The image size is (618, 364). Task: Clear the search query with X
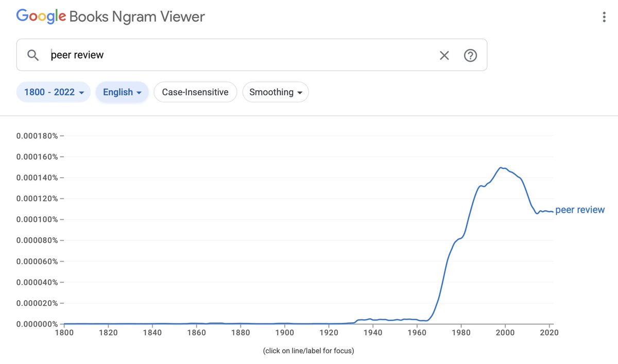444,55
